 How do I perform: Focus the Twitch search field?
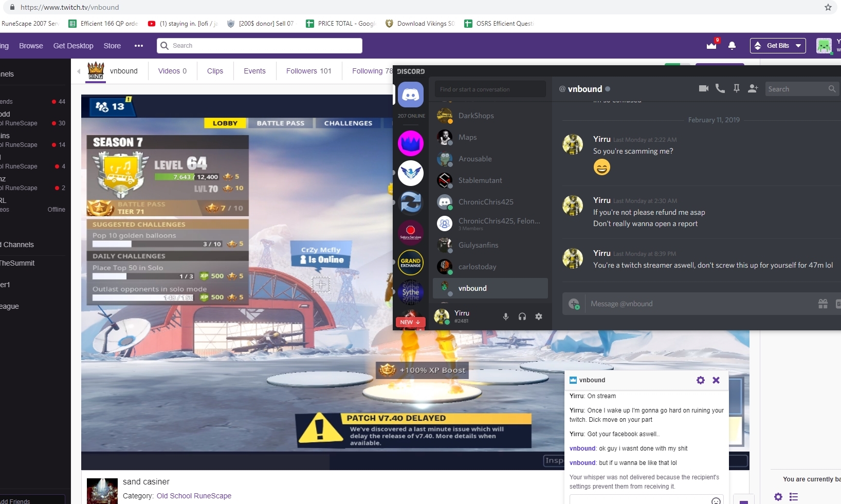tap(259, 46)
